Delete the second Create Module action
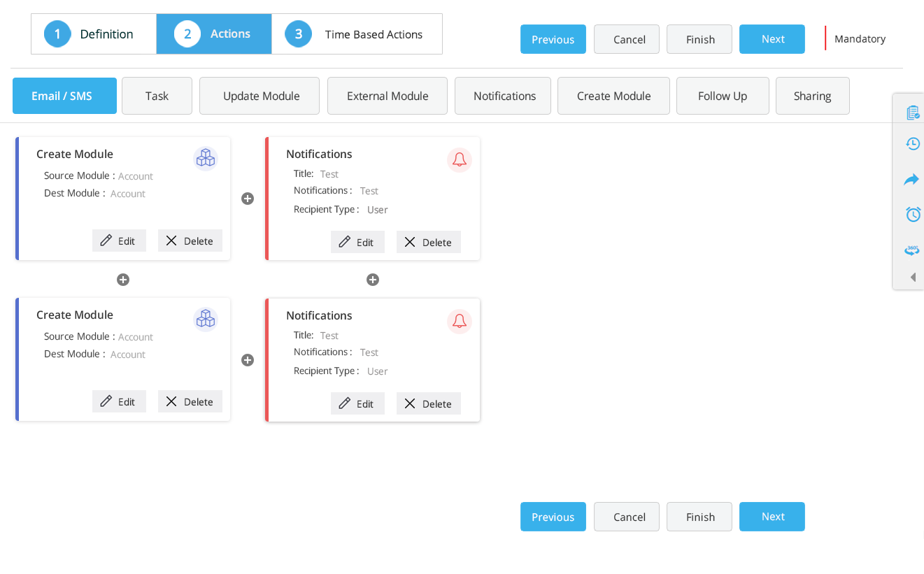The height and width of the screenshot is (574, 924). [190, 401]
